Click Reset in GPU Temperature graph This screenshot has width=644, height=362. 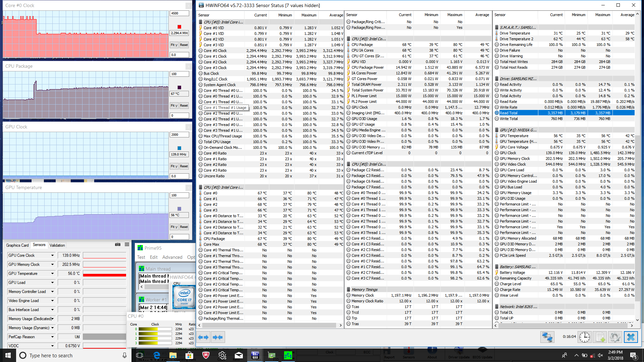click(184, 227)
